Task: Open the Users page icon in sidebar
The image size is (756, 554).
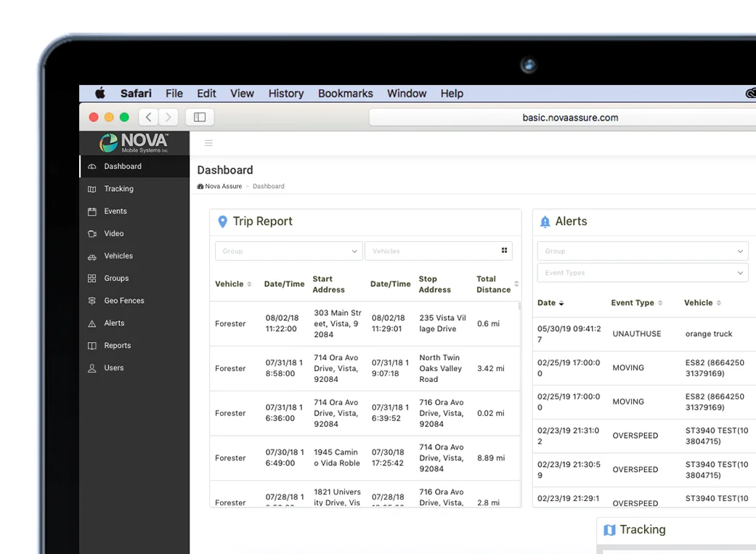Action: click(92, 368)
